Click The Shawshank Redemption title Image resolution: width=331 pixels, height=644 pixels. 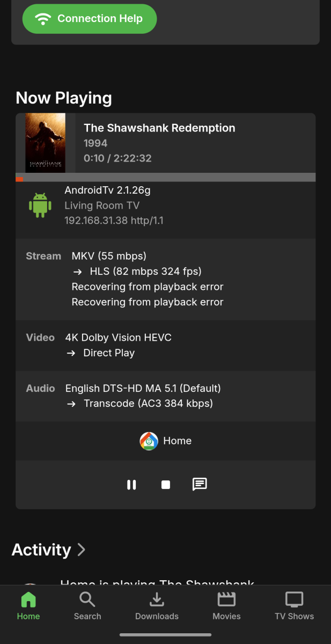tap(159, 128)
